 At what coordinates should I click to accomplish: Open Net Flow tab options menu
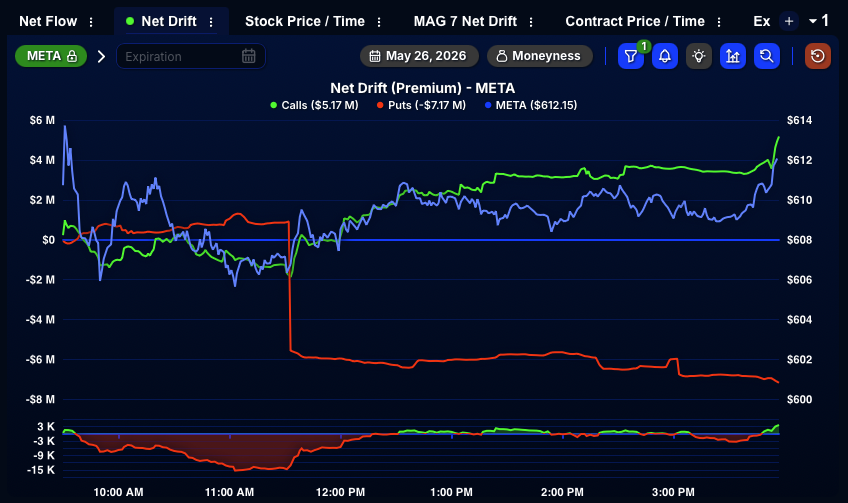(91, 22)
